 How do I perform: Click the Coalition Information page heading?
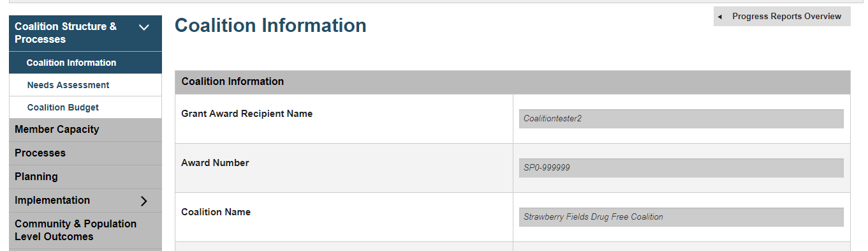click(270, 26)
